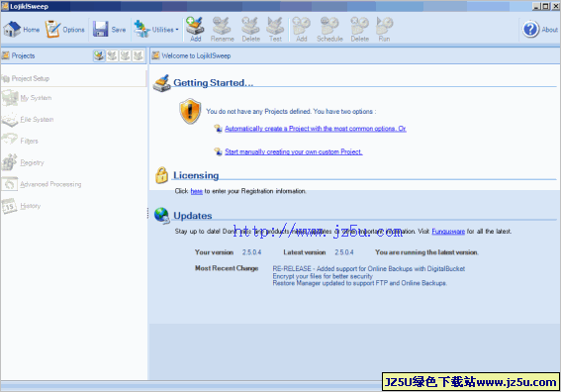Screen dimensions: 561x392
Task: Open the Schedule toolbar button
Action: (329, 29)
